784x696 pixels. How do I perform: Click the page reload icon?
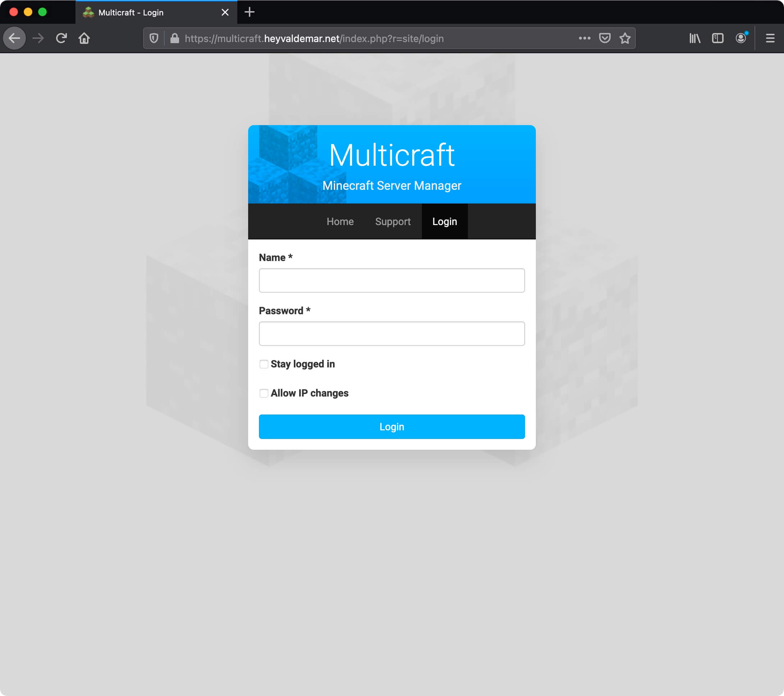(x=61, y=38)
